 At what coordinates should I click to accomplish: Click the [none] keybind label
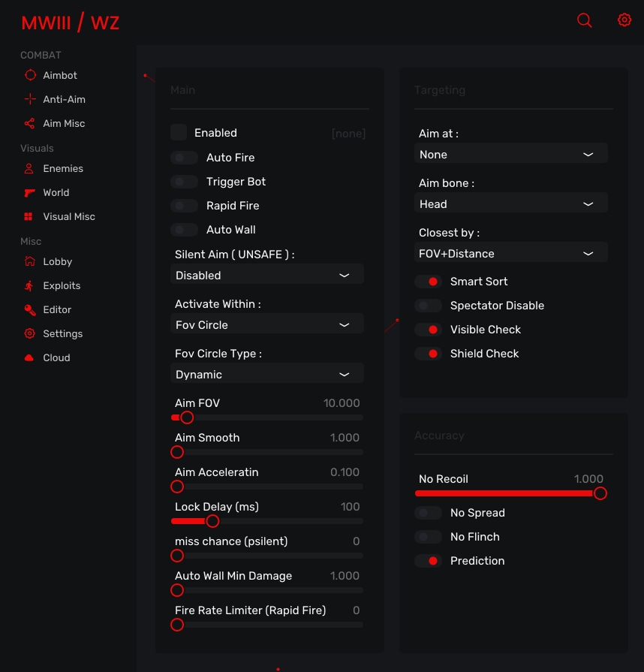coord(348,134)
